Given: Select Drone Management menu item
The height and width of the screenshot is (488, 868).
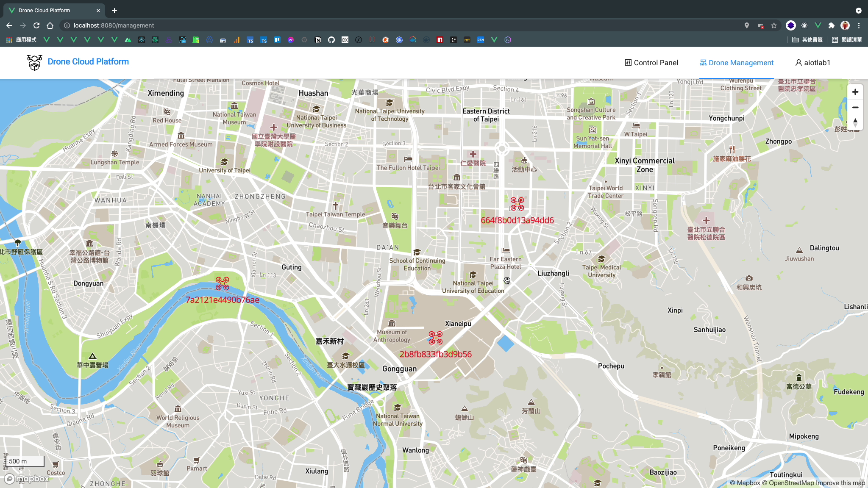Looking at the screenshot, I should pyautogui.click(x=737, y=63).
